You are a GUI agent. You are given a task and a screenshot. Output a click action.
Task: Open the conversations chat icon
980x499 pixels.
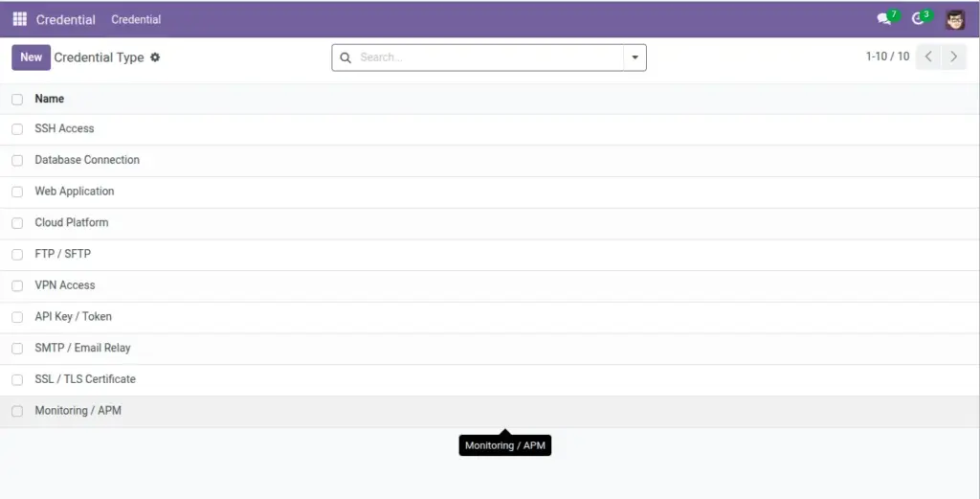(x=883, y=19)
